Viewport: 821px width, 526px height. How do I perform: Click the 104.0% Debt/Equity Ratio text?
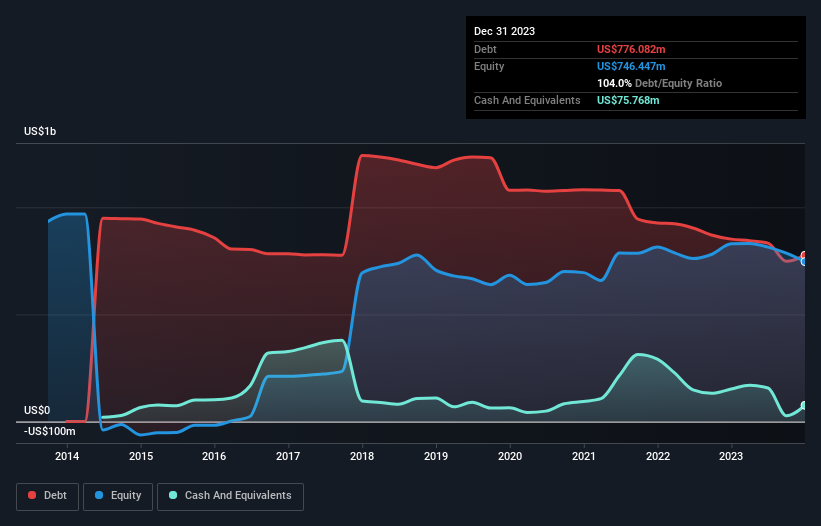pyautogui.click(x=659, y=83)
